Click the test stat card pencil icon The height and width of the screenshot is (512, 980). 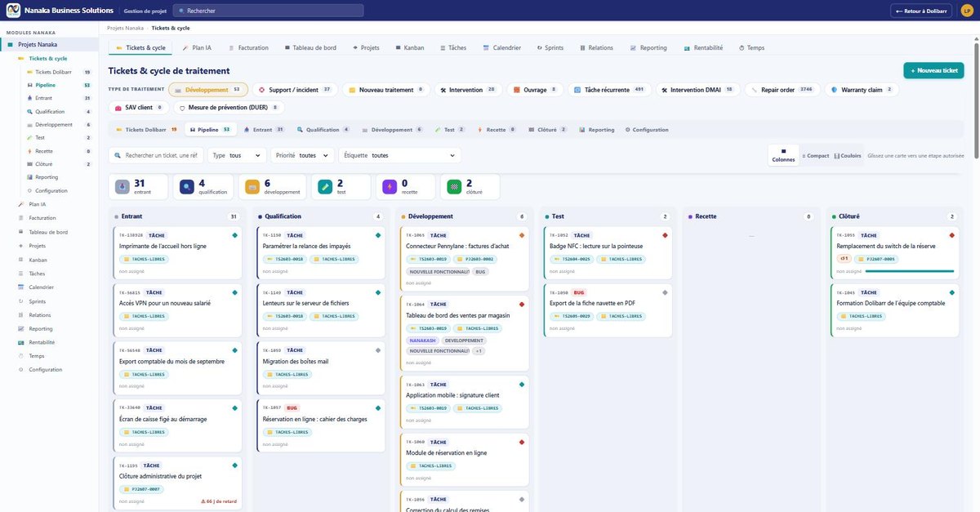325,187
